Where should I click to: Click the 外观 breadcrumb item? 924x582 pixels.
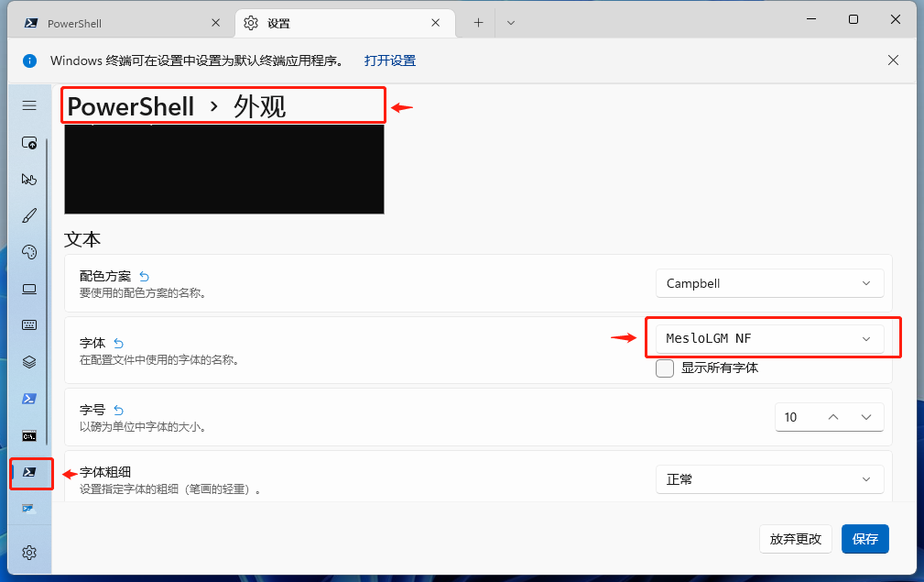coord(259,106)
